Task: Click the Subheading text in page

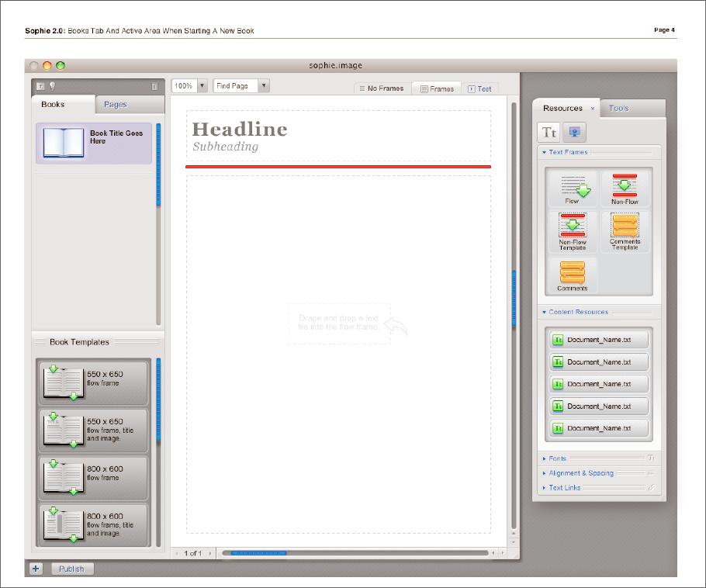Action: (226, 147)
